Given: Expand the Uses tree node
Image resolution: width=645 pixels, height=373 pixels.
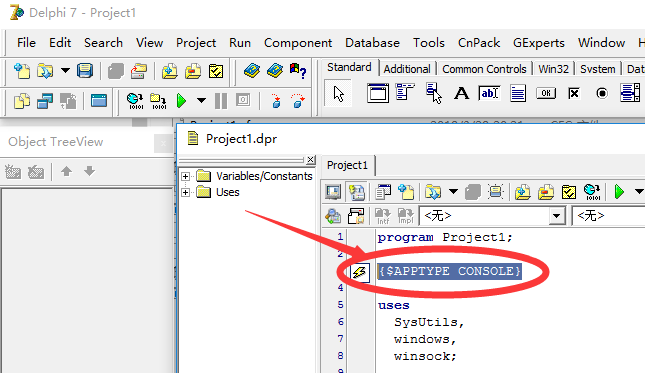Looking at the screenshot, I should pos(185,192).
